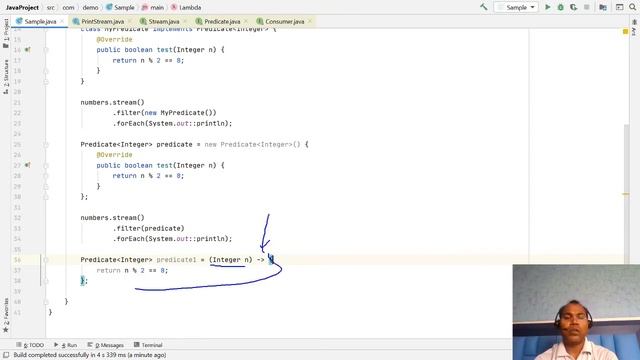Click JavaProject in the breadcrumb bar
The image size is (640, 360).
pyautogui.click(x=22, y=7)
